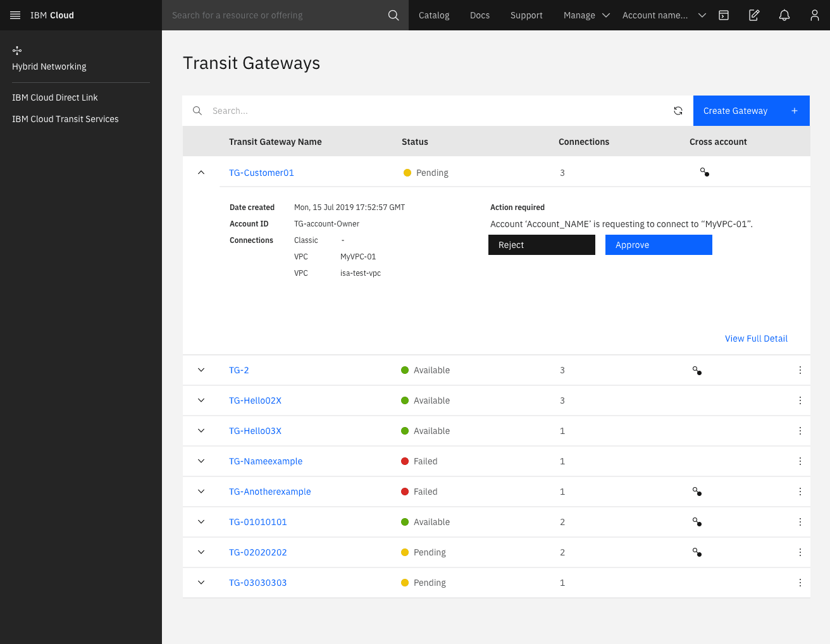830x644 pixels.
Task: Click the edit pencil icon in header
Action: (x=754, y=15)
